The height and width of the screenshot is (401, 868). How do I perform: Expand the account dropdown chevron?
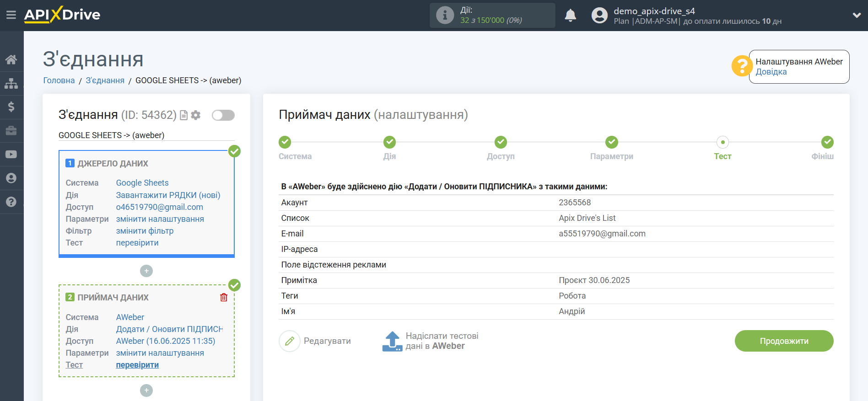point(857,15)
